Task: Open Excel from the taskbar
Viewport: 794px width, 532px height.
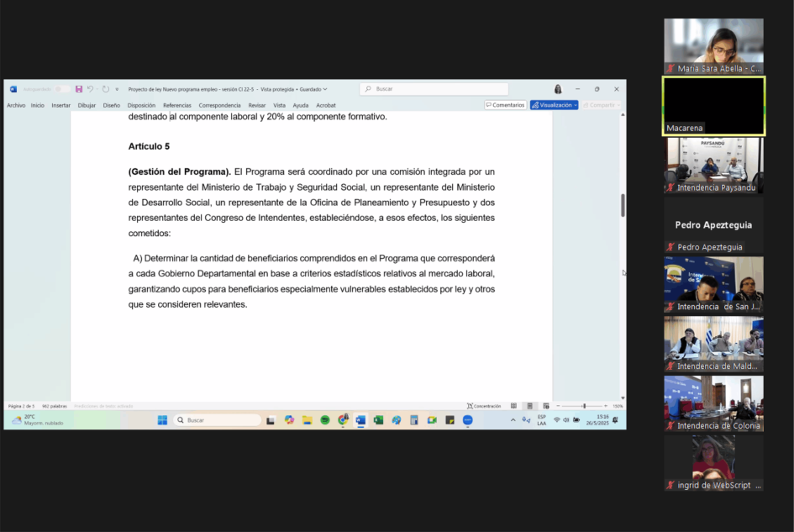Action: [x=378, y=420]
